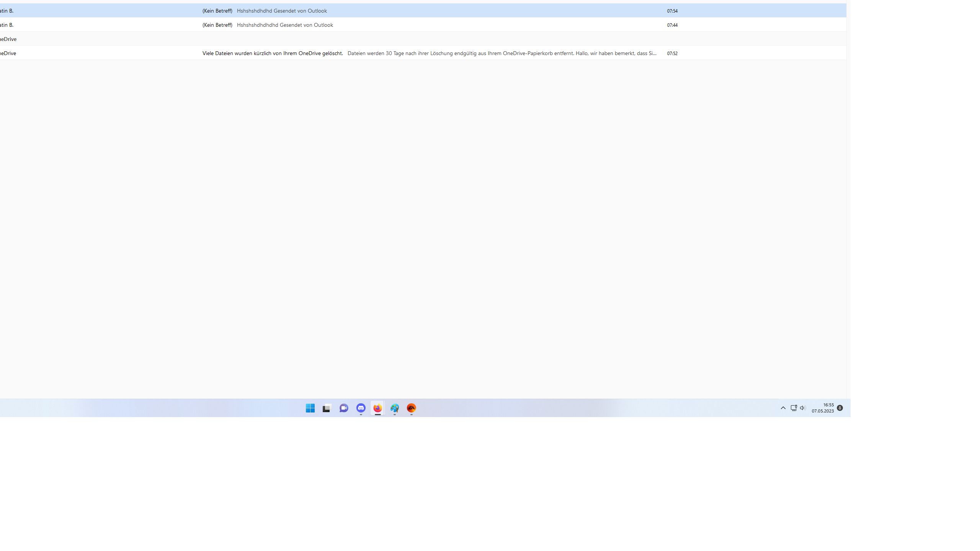This screenshot has width=980, height=551.
Task: Open the clock and date 07.05.2023
Action: [x=822, y=408]
